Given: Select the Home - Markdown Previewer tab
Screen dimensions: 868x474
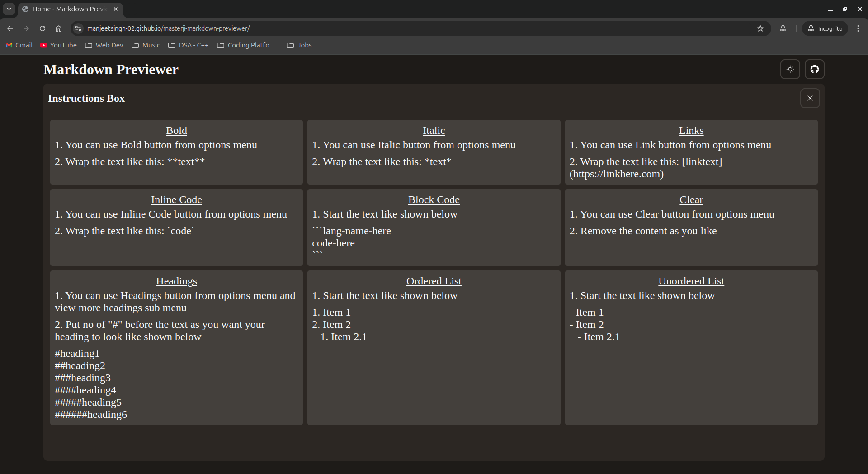Looking at the screenshot, I should [70, 9].
